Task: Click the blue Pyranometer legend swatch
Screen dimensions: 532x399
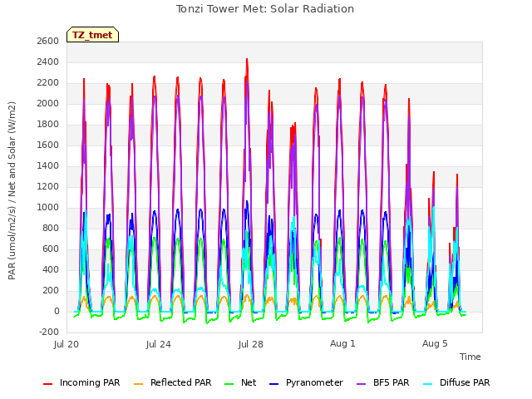Action: 273,384
